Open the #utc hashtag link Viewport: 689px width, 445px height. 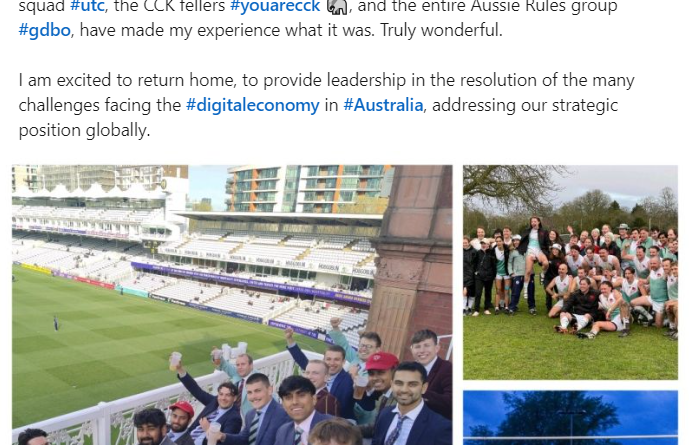(87, 6)
